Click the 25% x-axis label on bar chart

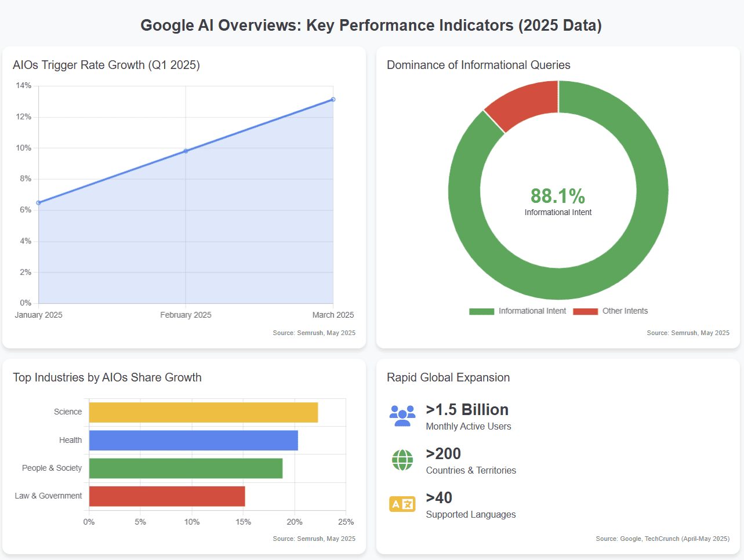(x=346, y=522)
